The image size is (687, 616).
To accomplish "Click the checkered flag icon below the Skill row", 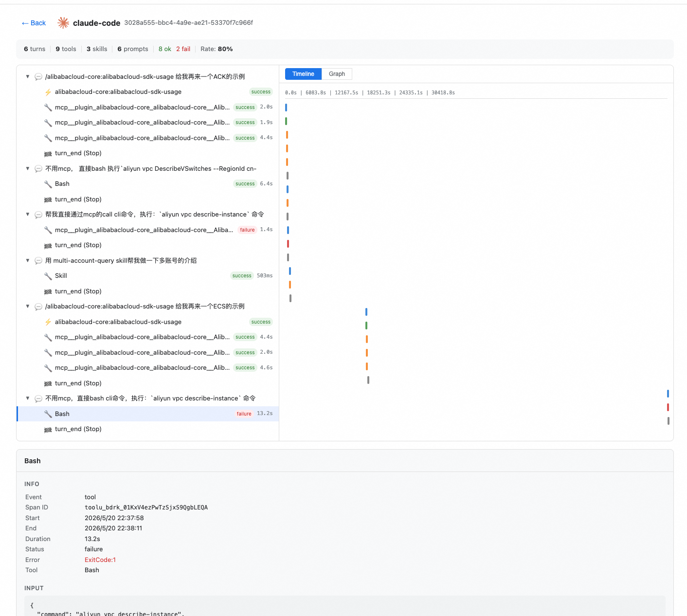I will (48, 291).
